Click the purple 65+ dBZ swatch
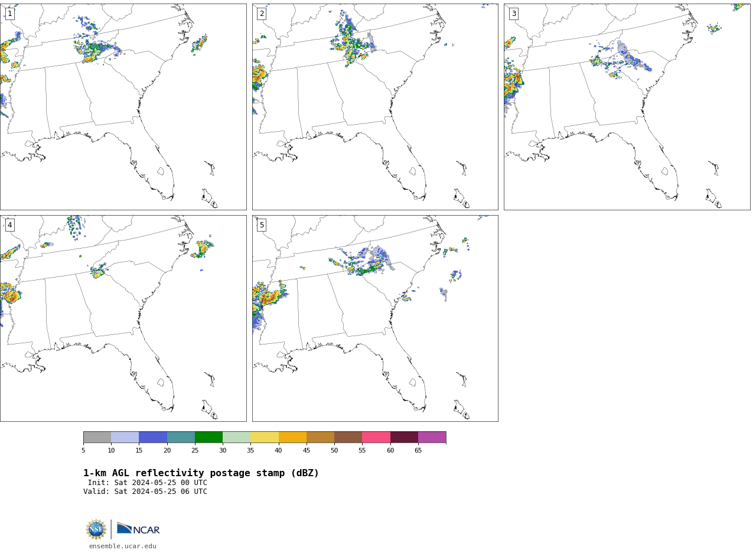This screenshot has width=756, height=553. click(432, 437)
